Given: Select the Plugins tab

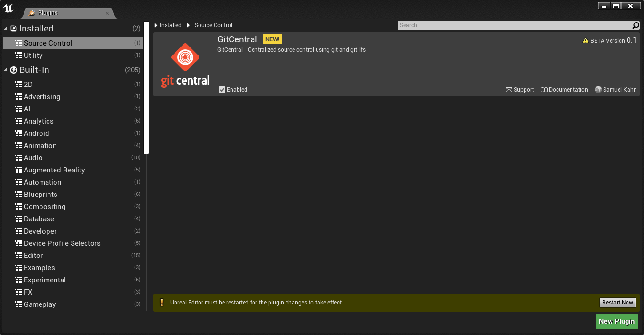Looking at the screenshot, I should pyautogui.click(x=48, y=13).
